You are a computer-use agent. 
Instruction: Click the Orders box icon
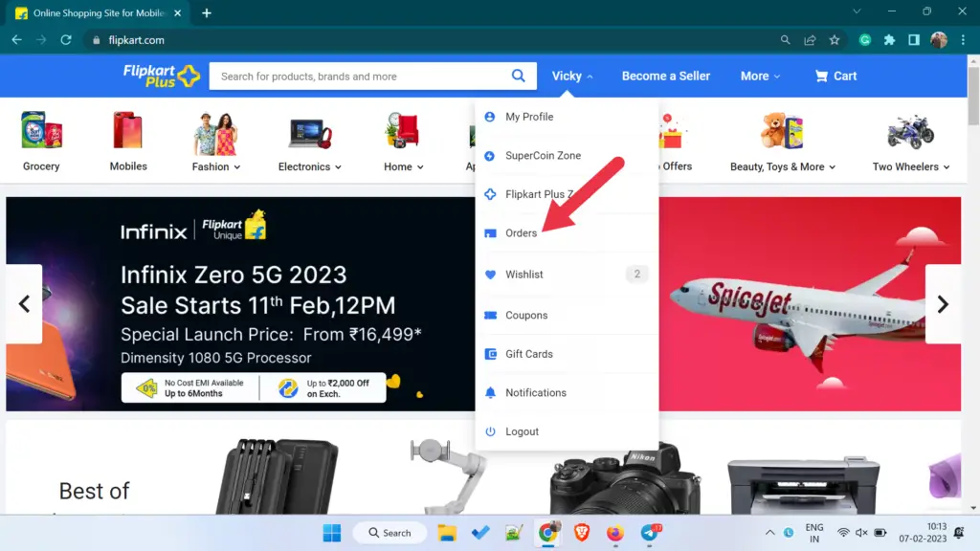point(491,233)
